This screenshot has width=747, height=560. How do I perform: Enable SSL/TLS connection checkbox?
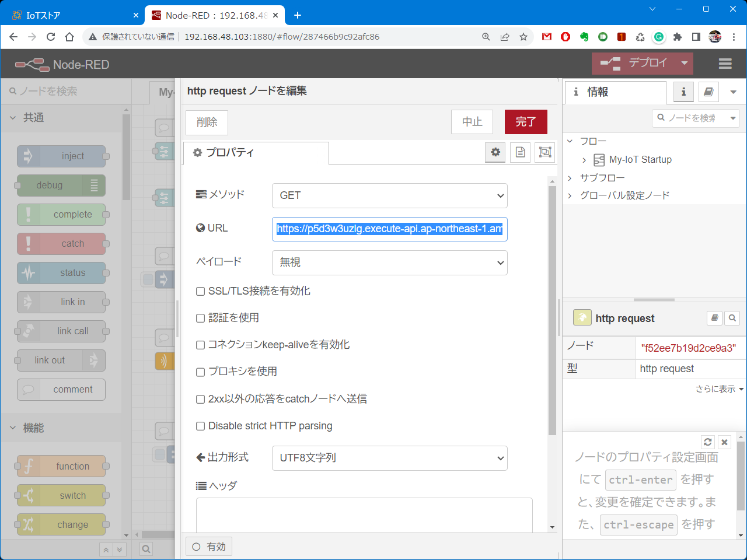click(200, 291)
